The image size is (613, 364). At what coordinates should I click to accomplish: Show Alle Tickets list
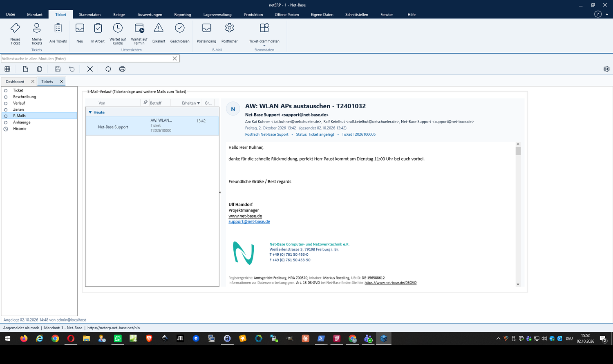[x=58, y=33]
